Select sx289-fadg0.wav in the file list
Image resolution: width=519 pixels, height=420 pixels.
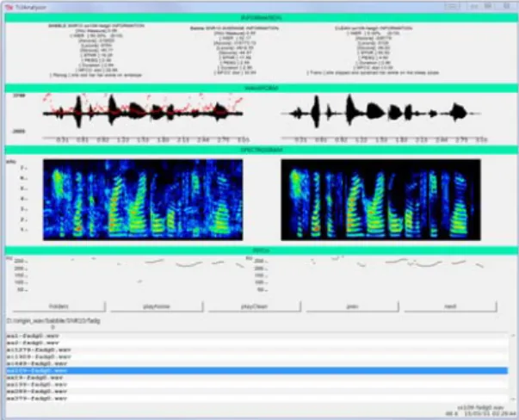[x=256, y=392]
